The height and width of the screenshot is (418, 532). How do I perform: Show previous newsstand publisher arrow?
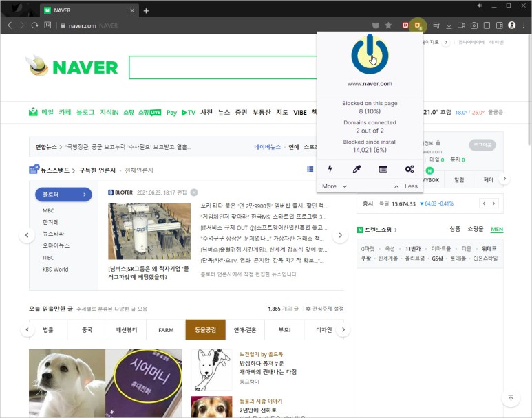pyautogui.click(x=27, y=235)
